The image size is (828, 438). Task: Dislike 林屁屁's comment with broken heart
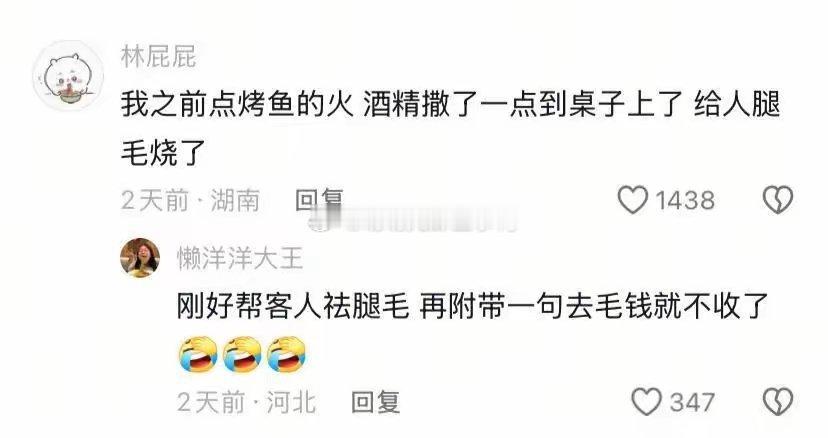[x=778, y=200]
